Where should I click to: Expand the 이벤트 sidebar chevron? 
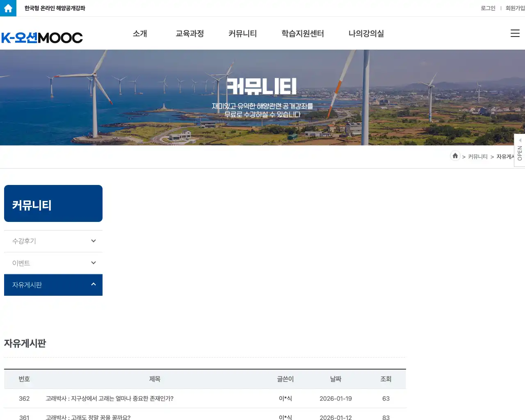click(x=94, y=263)
